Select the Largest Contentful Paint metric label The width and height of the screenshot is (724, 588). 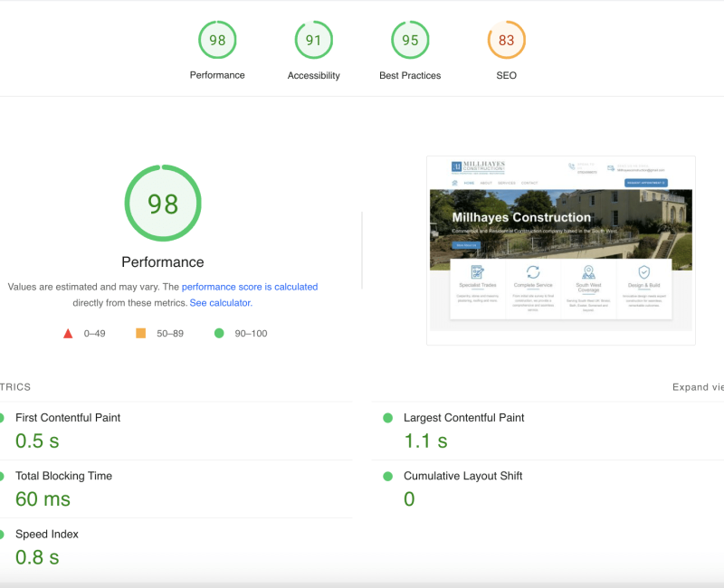pos(463,418)
